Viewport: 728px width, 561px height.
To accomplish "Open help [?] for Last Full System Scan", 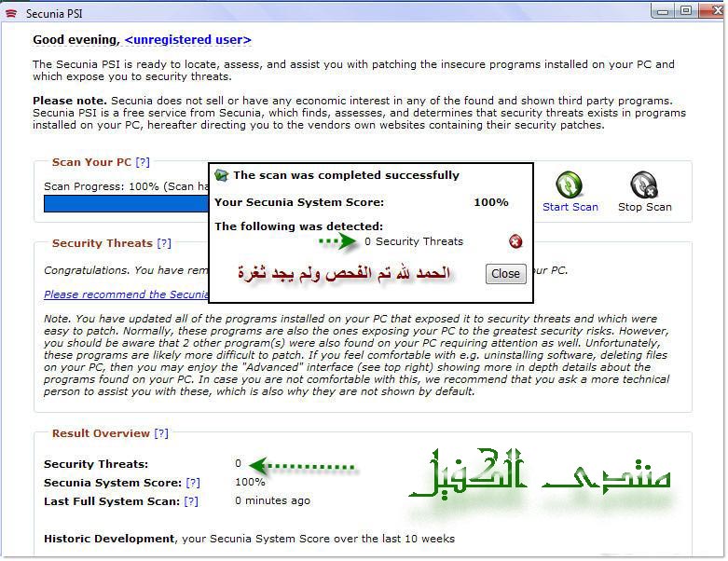I will (190, 501).
